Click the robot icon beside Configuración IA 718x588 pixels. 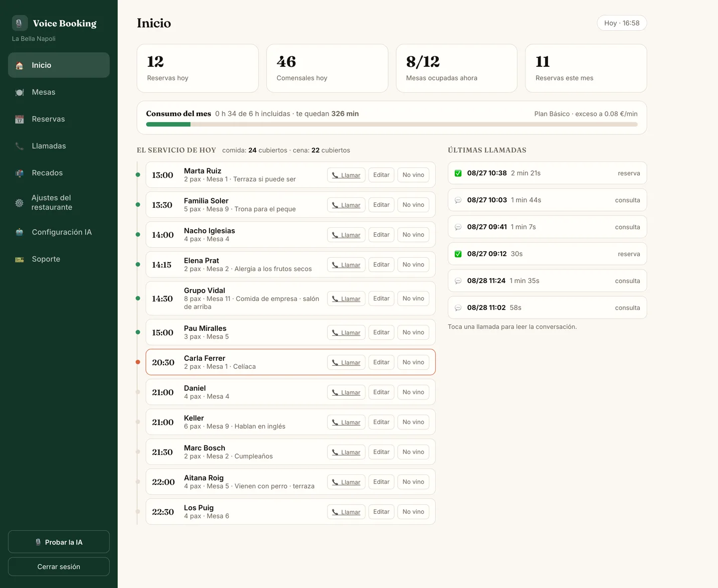coord(19,232)
